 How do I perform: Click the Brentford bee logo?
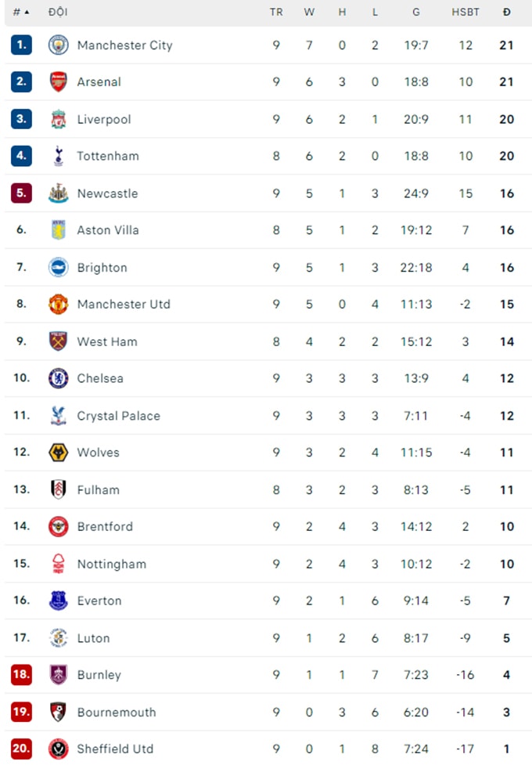58,526
